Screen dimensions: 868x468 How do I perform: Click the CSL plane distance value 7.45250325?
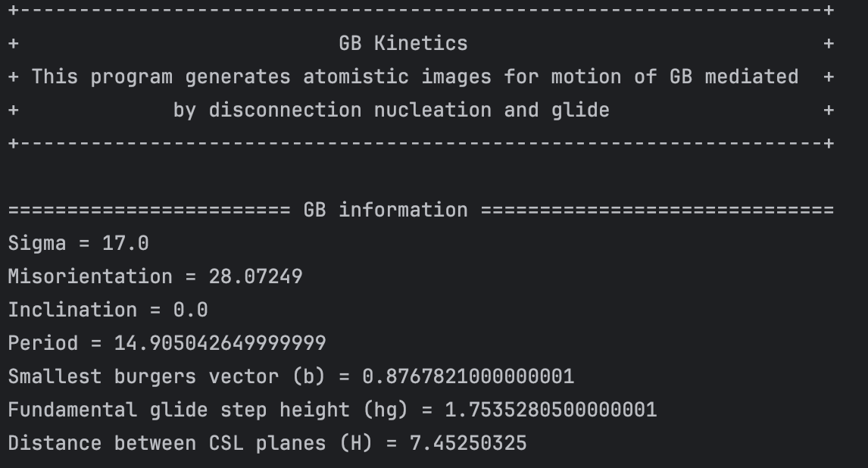[467, 444]
